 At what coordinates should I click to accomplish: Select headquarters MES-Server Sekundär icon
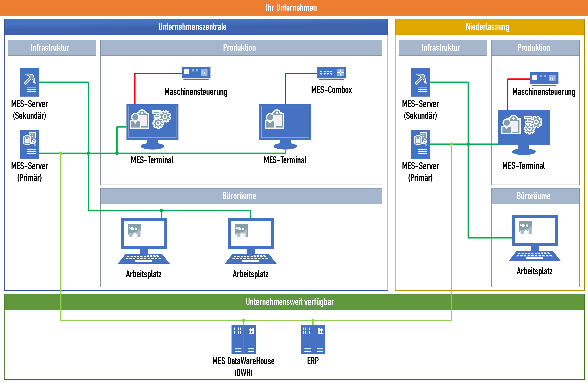29,82
